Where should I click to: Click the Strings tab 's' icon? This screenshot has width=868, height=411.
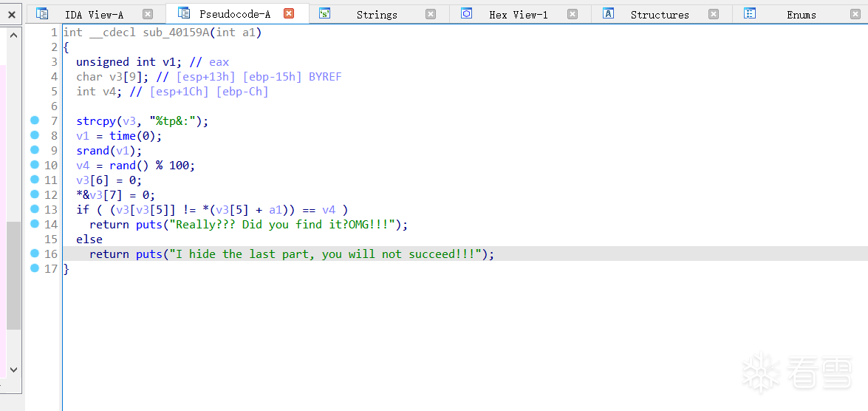pos(325,14)
